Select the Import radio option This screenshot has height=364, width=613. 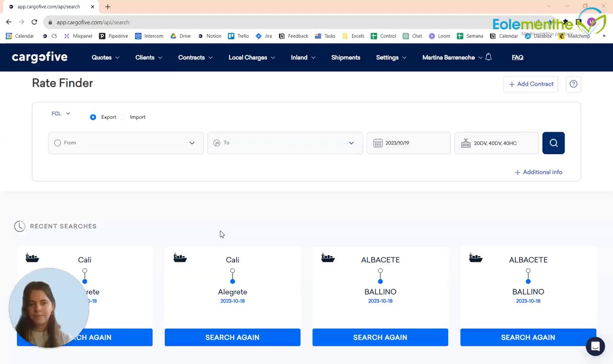pos(122,117)
